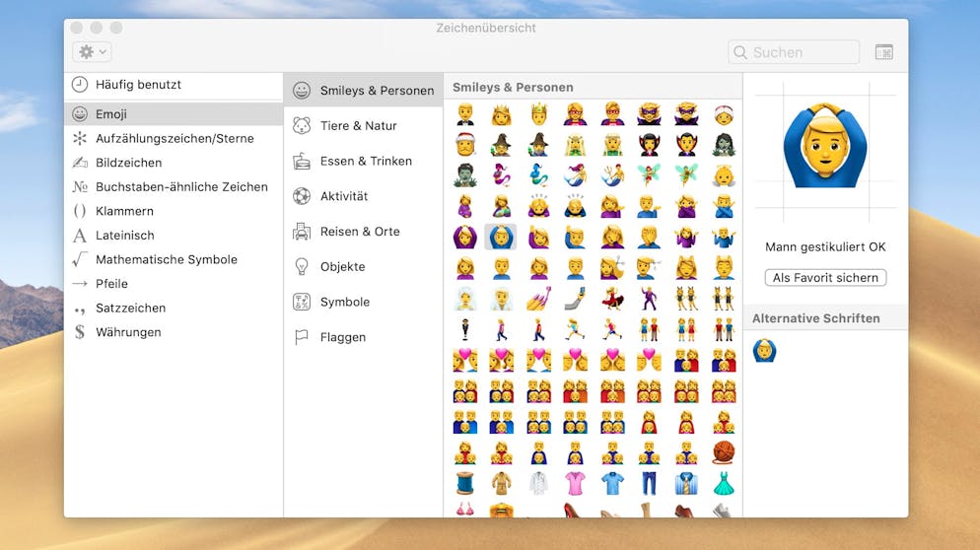Open Buchstaben-ähnliche Zeichen category

[174, 187]
